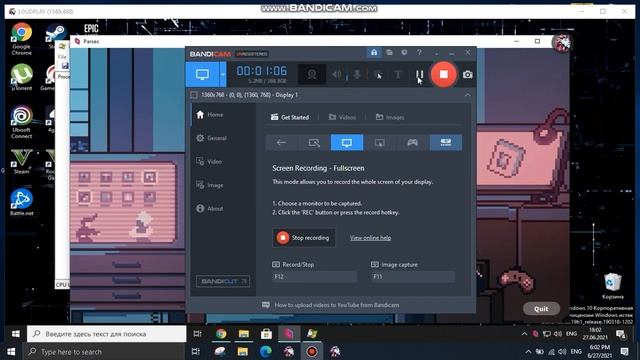Open Task View on bottom taskbar
The width and height of the screenshot is (640, 360).
click(196, 352)
